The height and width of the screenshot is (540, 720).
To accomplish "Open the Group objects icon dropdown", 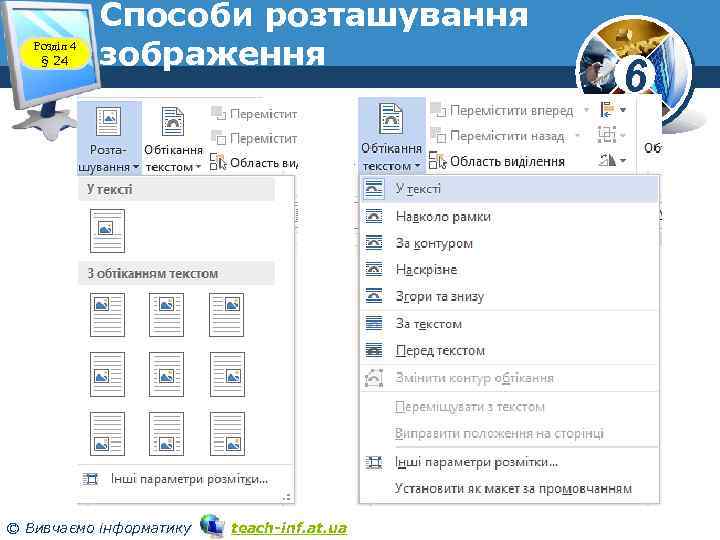I will [x=613, y=135].
